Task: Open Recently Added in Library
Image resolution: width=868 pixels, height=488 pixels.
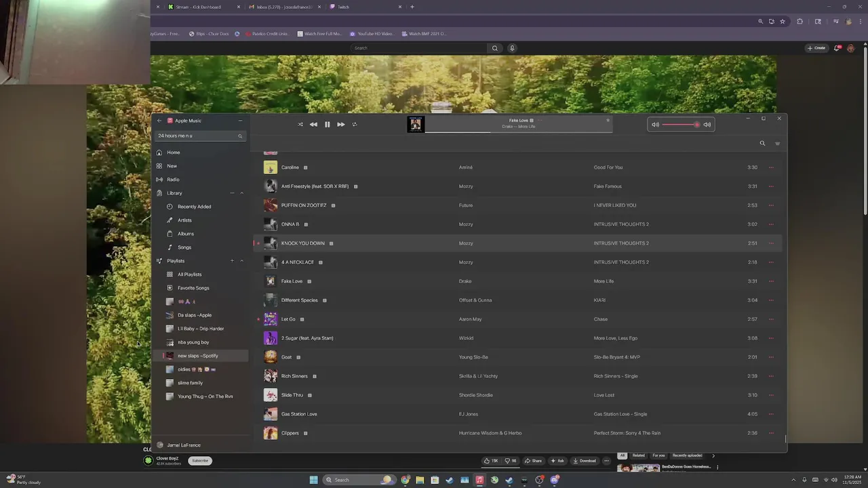Action: (200, 207)
